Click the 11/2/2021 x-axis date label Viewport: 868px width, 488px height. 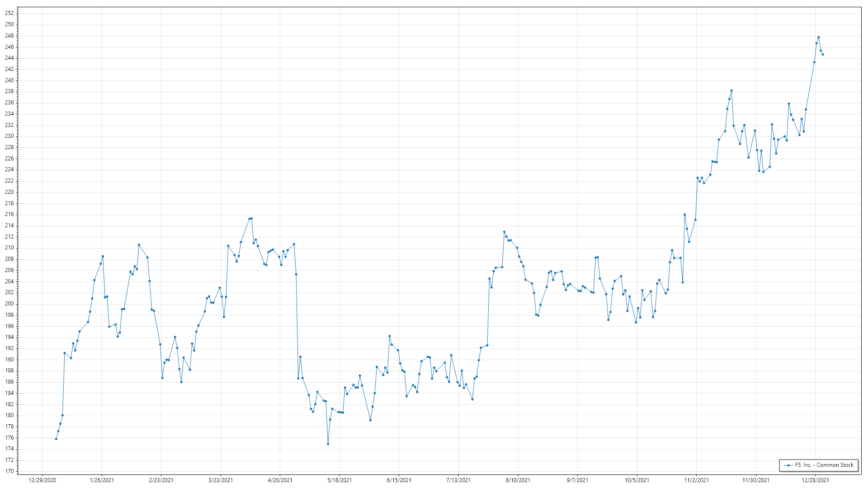click(696, 480)
